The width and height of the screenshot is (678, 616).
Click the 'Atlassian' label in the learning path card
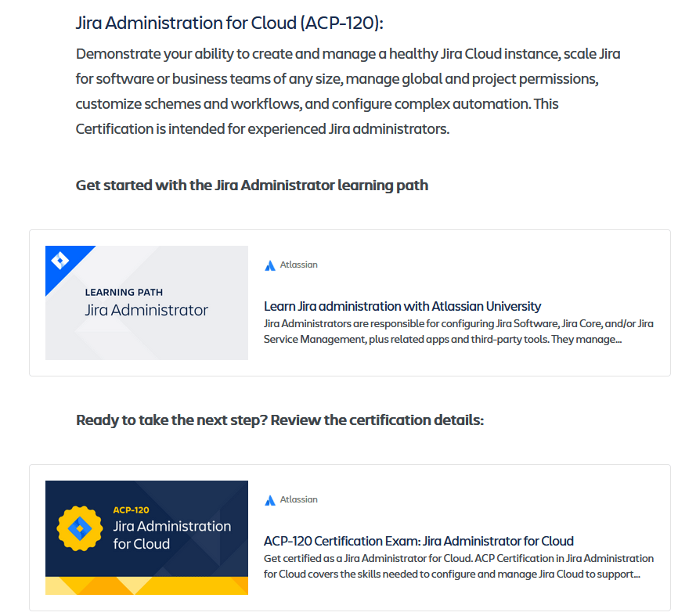[x=299, y=265]
